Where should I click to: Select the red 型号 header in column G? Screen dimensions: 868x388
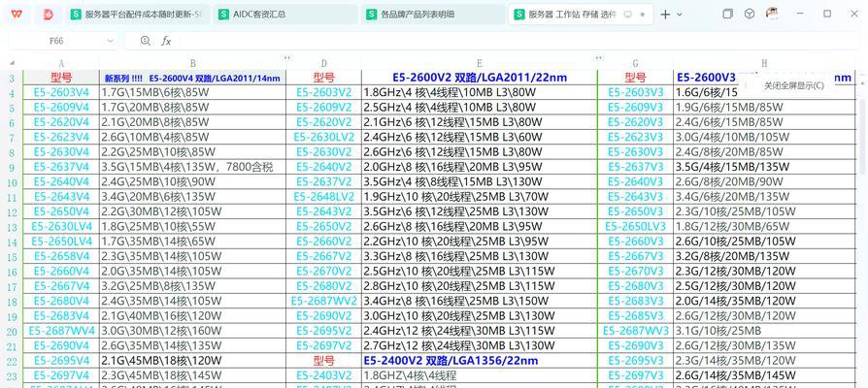(x=636, y=78)
